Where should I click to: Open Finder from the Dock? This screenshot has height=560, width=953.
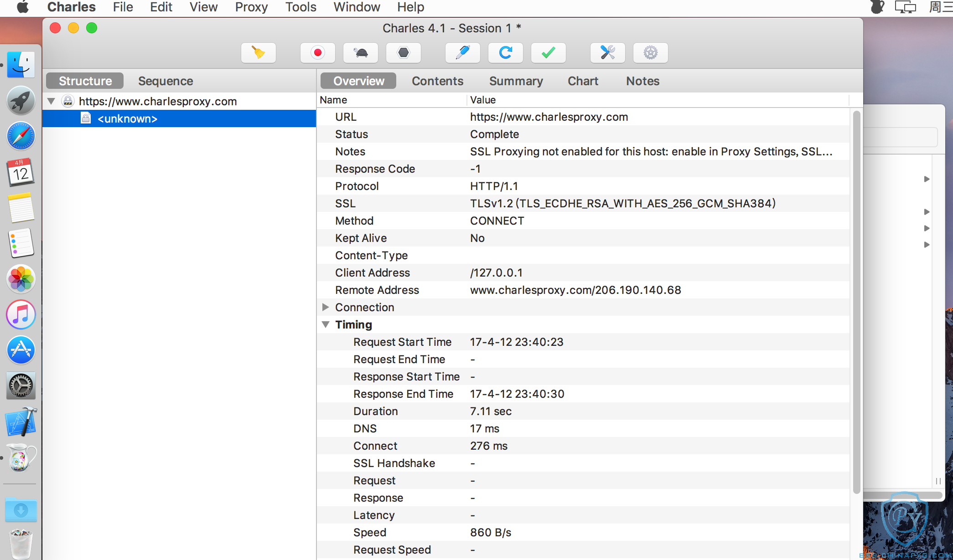(21, 65)
